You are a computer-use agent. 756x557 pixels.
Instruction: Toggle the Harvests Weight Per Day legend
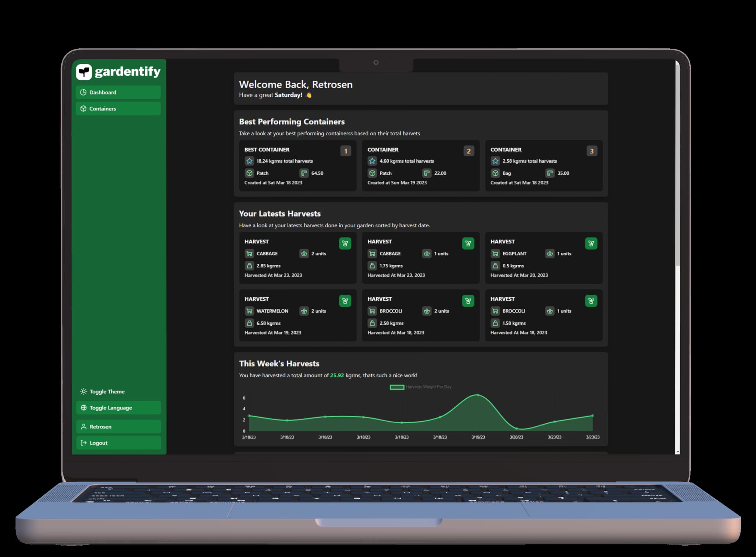pos(421,387)
